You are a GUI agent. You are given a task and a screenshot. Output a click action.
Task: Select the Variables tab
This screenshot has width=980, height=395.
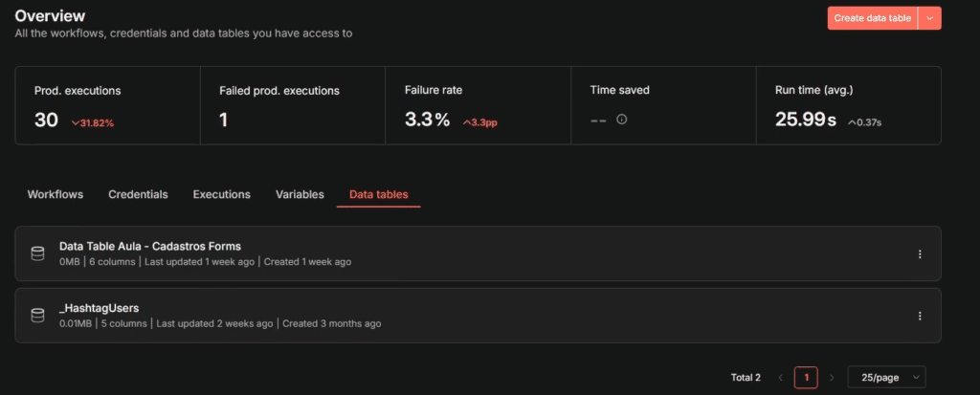pyautogui.click(x=300, y=194)
